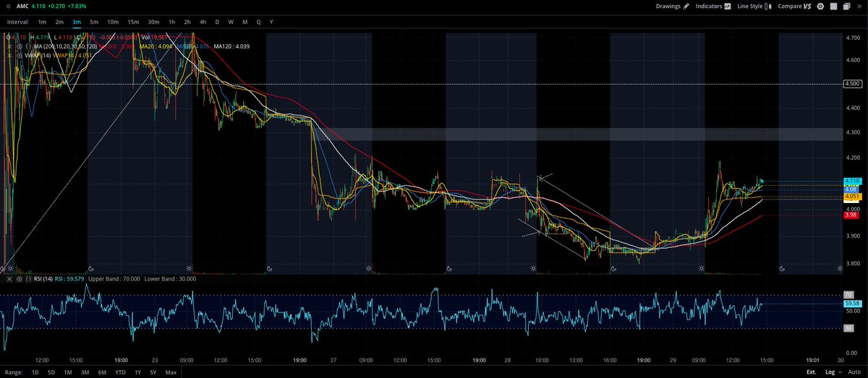Toggle VWAP indicator visibility eye
The image size is (868, 378).
(x=19, y=56)
